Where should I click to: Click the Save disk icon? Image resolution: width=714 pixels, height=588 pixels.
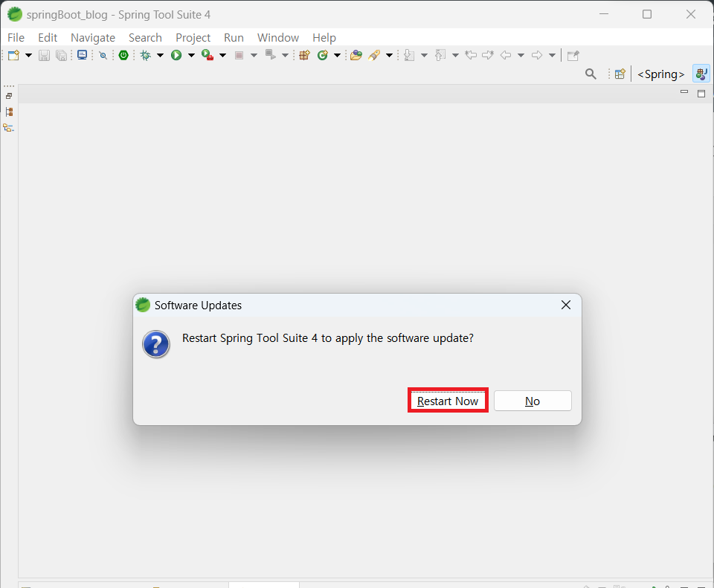point(44,55)
